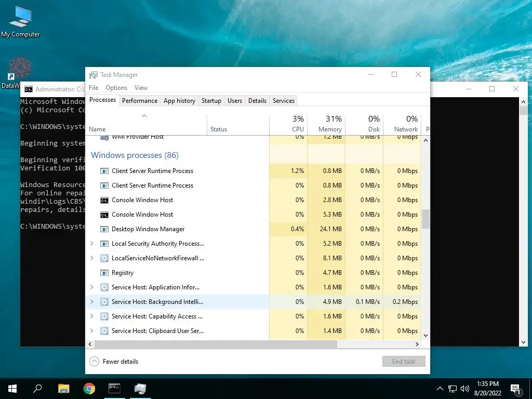
Task: Expand Service Host: Background Intelli row
Action: [x=91, y=302]
